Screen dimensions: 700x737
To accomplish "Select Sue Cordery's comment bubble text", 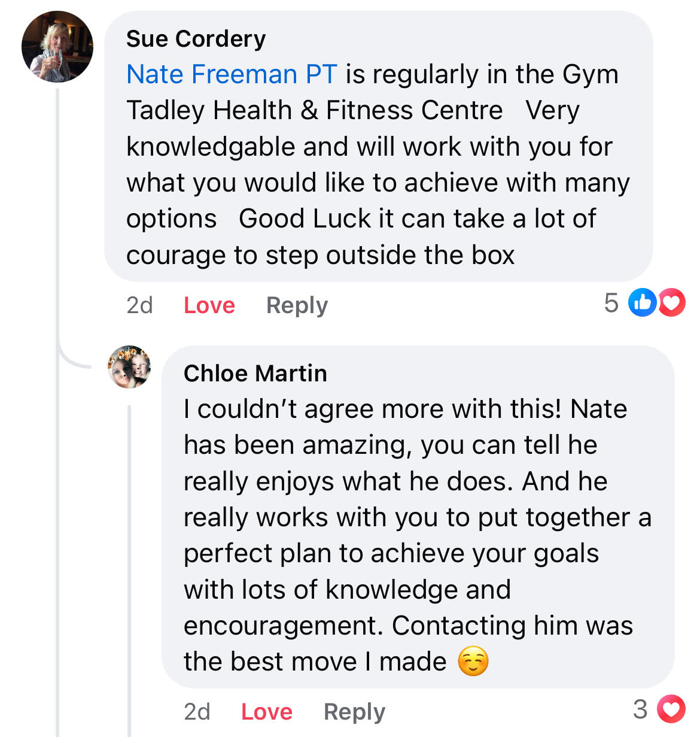I will [377, 165].
